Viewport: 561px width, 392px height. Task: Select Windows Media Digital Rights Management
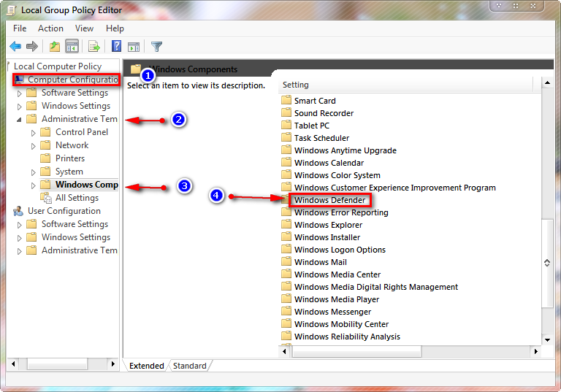point(376,287)
